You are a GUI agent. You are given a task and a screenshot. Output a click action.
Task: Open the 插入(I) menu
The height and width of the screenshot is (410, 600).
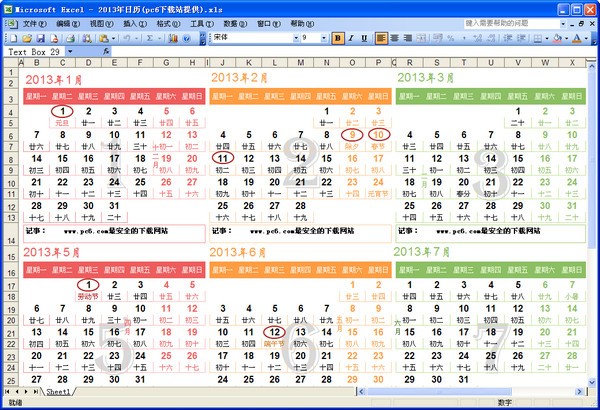coord(133,22)
